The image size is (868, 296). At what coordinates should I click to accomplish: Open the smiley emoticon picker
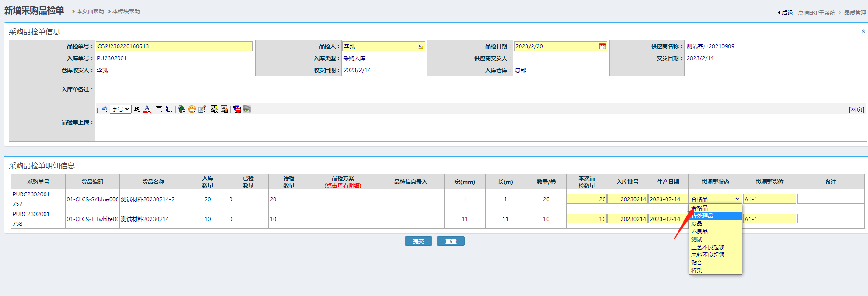point(192,109)
